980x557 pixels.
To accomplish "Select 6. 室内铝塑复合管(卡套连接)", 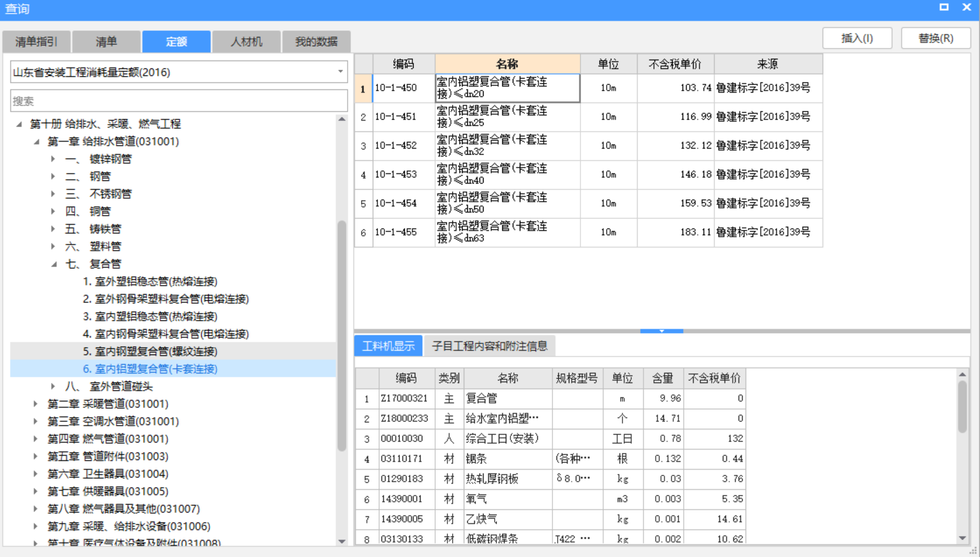I will point(150,369).
